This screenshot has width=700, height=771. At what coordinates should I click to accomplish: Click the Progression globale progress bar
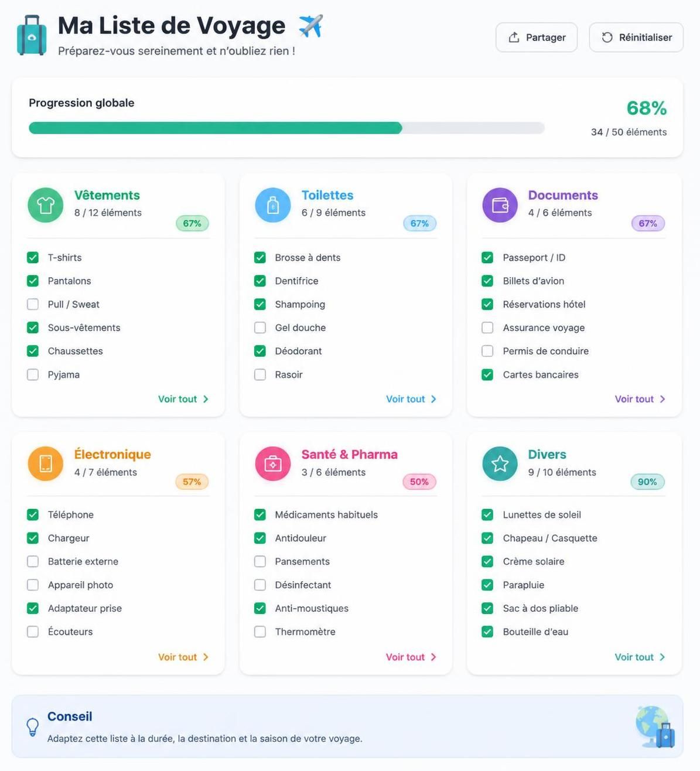click(286, 128)
